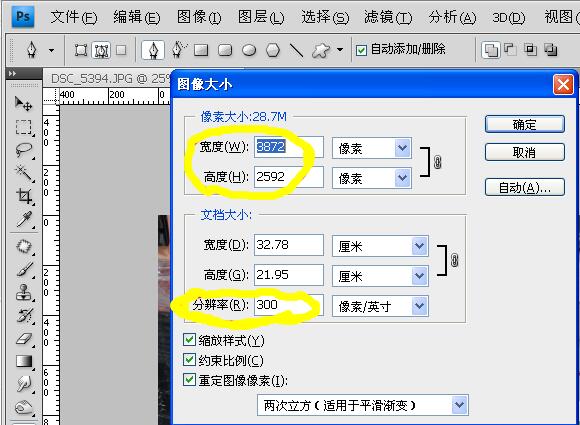The image size is (580, 425).
Task: Pick the Pen tool in options bar
Action: tap(153, 50)
